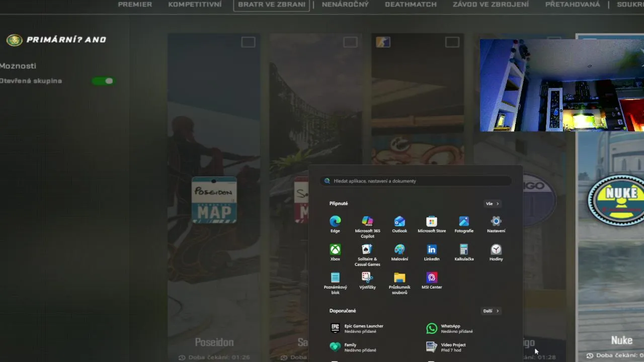Open Výstřižky snipping tool
Viewport: 644px width, 362px height.
point(367,280)
